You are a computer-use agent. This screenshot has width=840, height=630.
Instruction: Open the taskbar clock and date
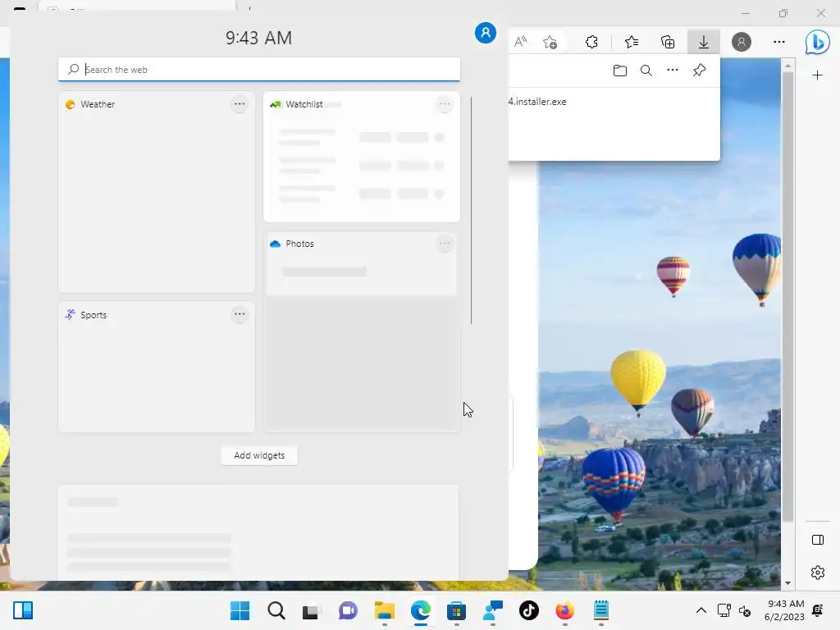pyautogui.click(x=784, y=610)
